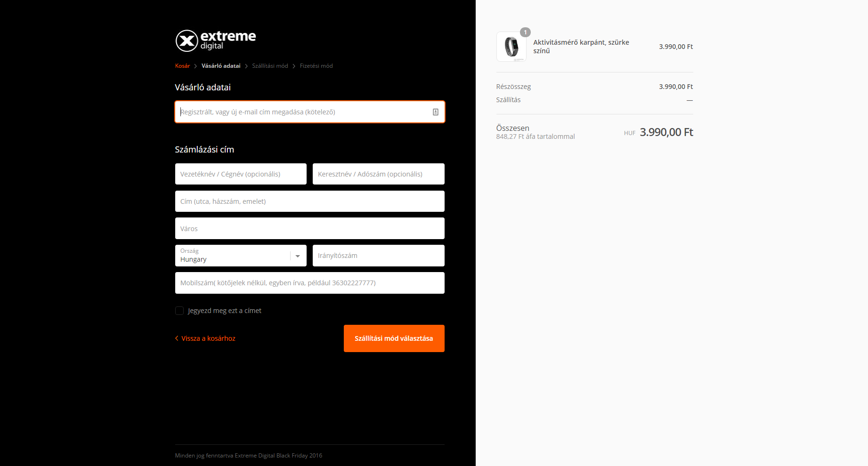868x466 pixels.
Task: Follow the 'Vissza a kosárhoz' link
Action: click(x=208, y=338)
